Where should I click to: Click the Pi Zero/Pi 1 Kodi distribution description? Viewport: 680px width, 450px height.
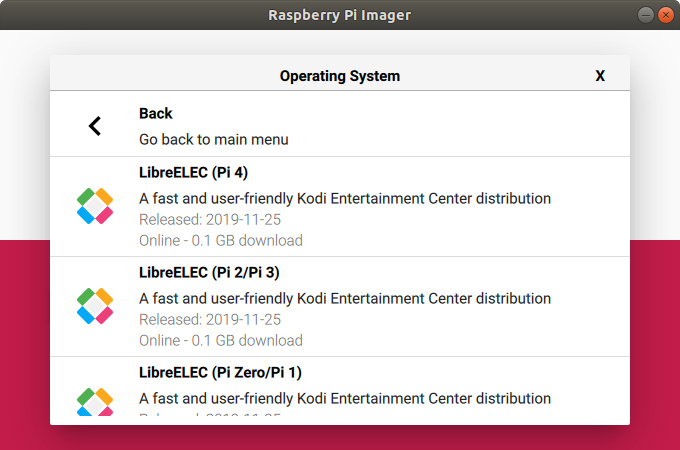[x=345, y=399]
